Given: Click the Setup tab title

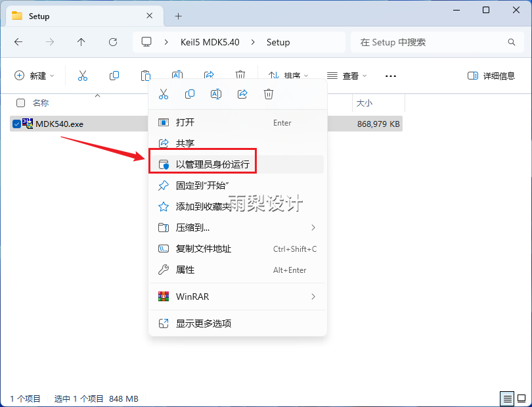Looking at the screenshot, I should click(x=39, y=16).
